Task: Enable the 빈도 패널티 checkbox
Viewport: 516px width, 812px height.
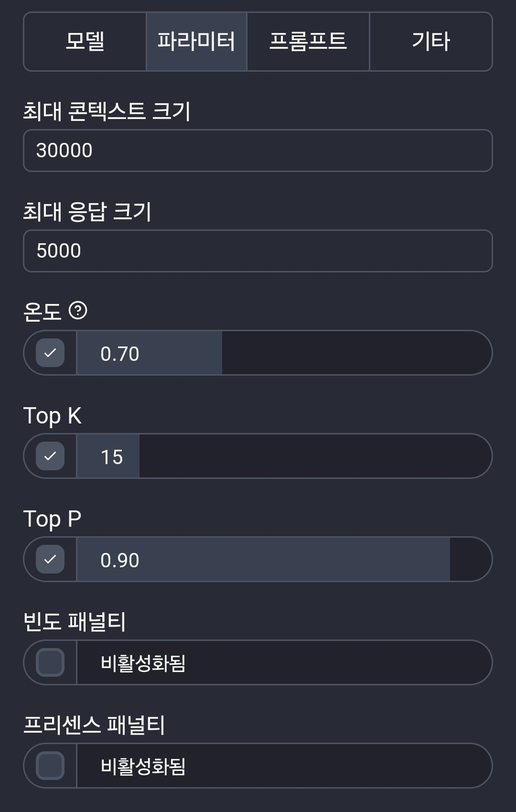Action: (50, 662)
